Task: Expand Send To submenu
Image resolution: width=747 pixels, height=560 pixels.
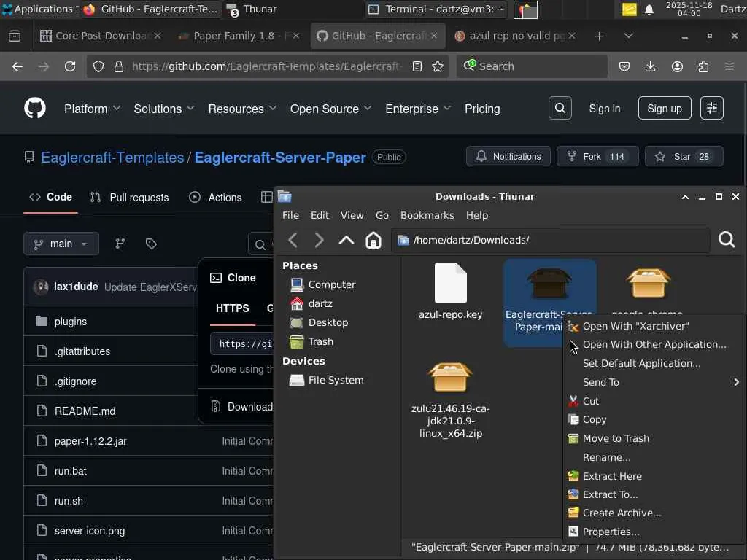Action: (x=654, y=382)
